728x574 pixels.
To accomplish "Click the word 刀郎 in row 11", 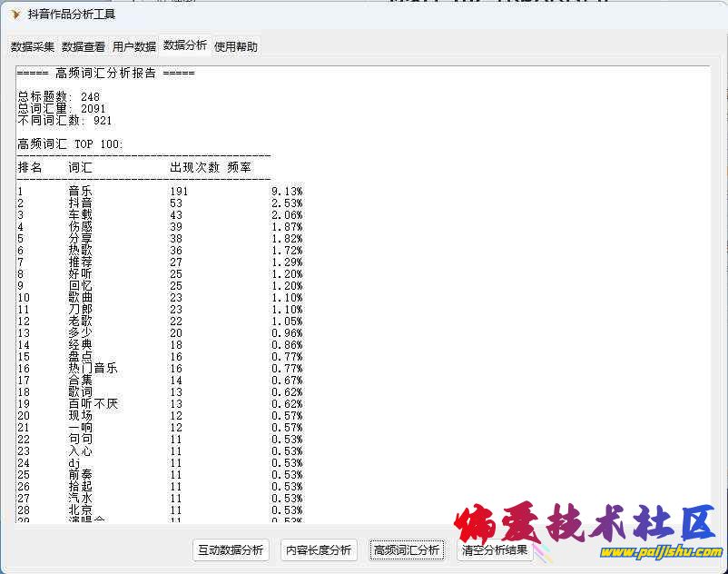I will [80, 310].
